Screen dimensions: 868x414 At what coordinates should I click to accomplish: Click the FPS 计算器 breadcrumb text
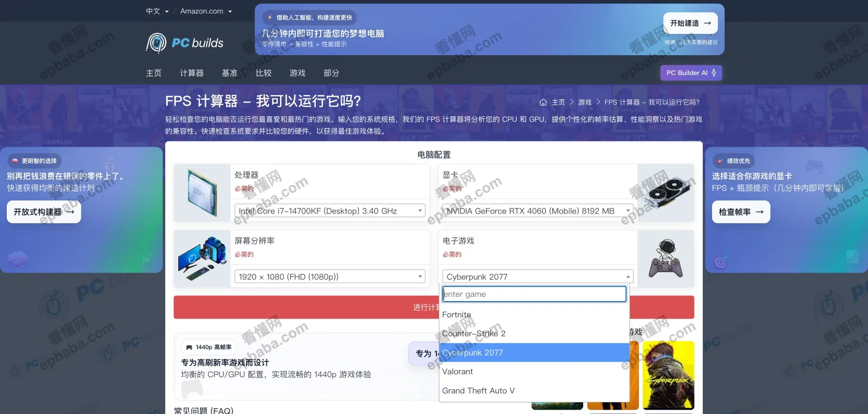pyautogui.click(x=652, y=102)
